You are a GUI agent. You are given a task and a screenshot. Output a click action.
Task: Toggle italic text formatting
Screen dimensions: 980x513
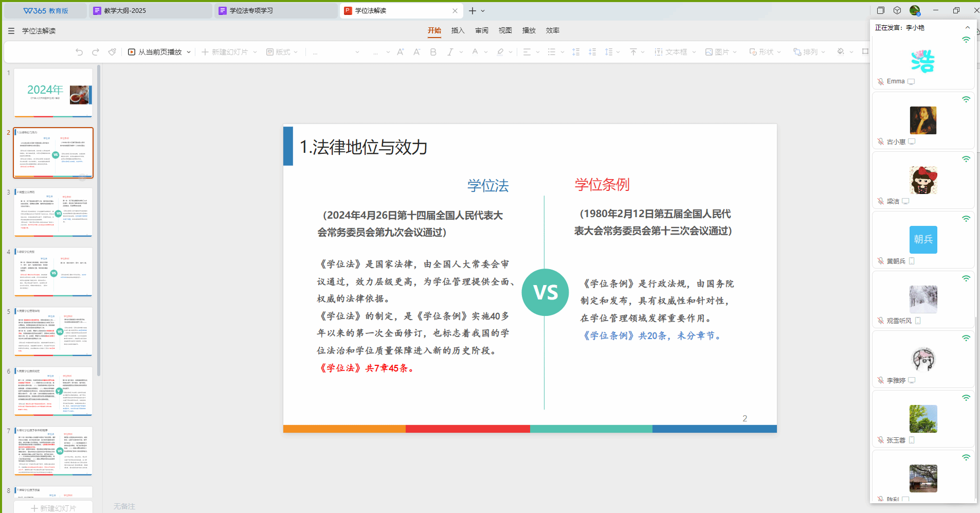point(450,52)
